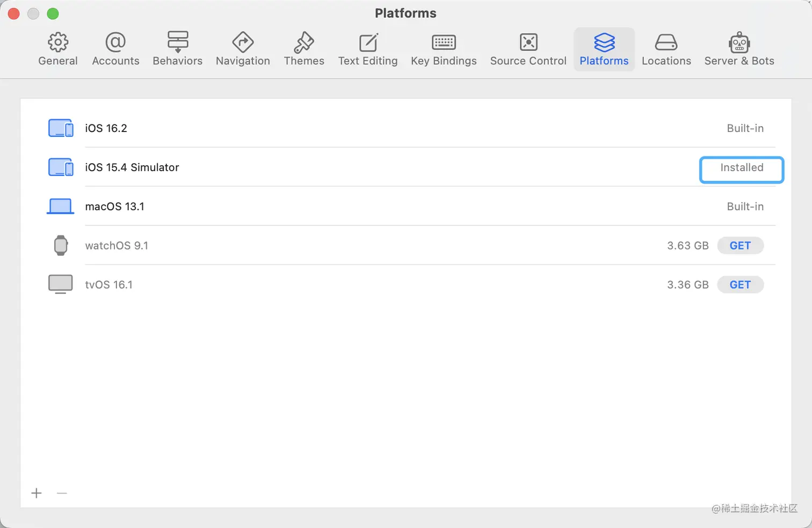The height and width of the screenshot is (528, 812).
Task: Click the tvOS 16.1 television icon
Action: pyautogui.click(x=60, y=284)
